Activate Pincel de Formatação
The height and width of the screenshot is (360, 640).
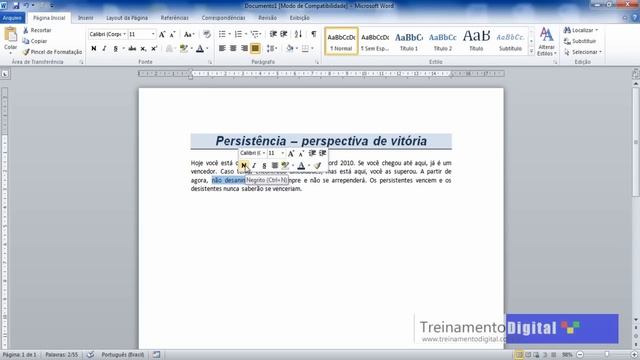53,52
